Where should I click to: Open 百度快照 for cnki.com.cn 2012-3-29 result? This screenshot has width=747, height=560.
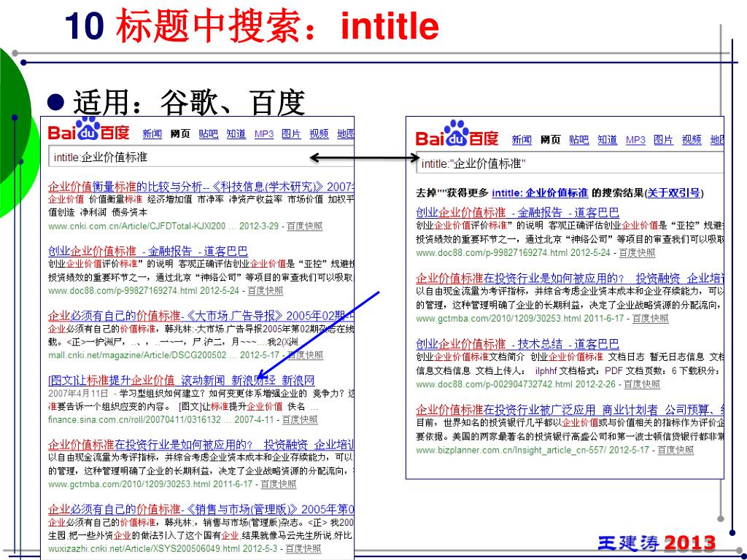tap(304, 226)
